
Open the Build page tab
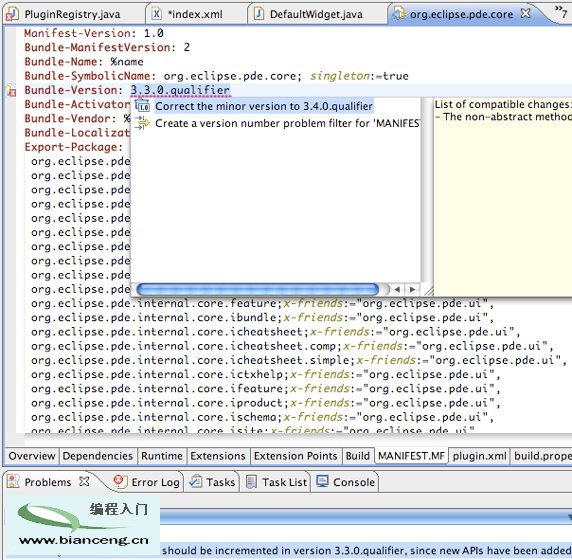click(358, 456)
